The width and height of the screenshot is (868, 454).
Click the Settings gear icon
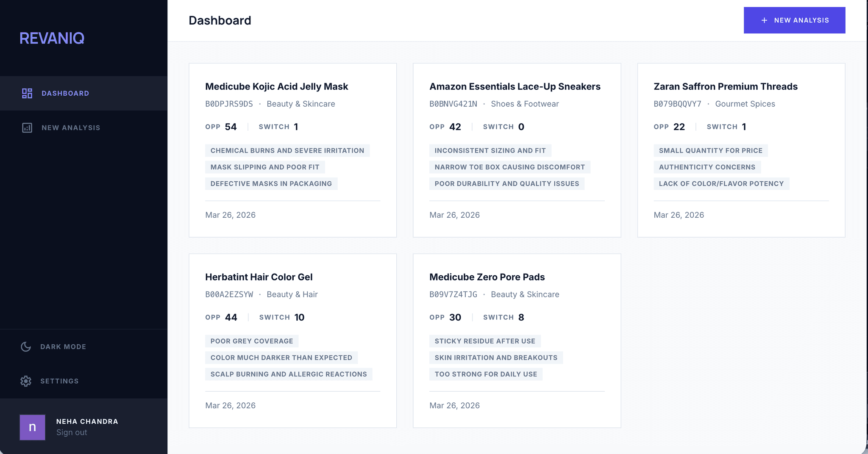(26, 381)
